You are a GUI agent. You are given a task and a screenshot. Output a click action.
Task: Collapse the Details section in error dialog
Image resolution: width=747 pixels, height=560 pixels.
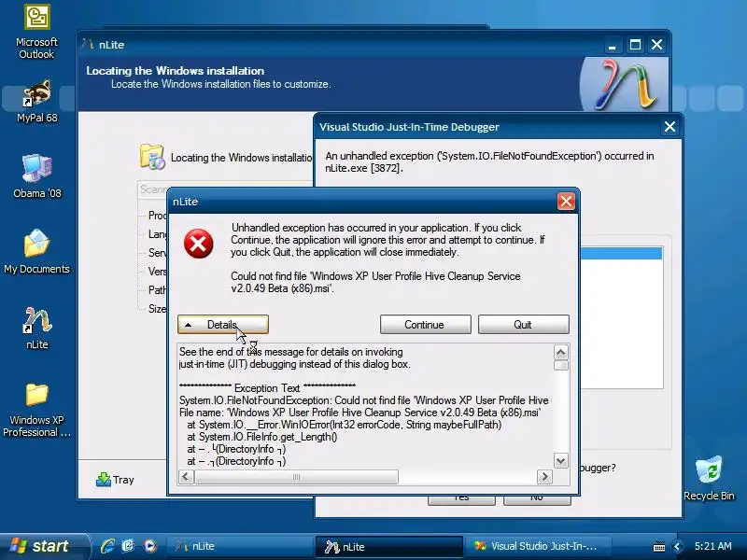(223, 324)
